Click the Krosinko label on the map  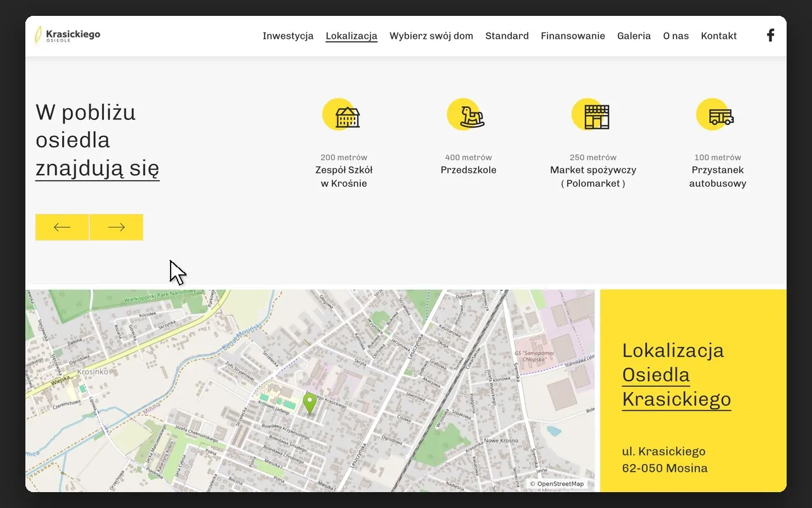coord(92,371)
